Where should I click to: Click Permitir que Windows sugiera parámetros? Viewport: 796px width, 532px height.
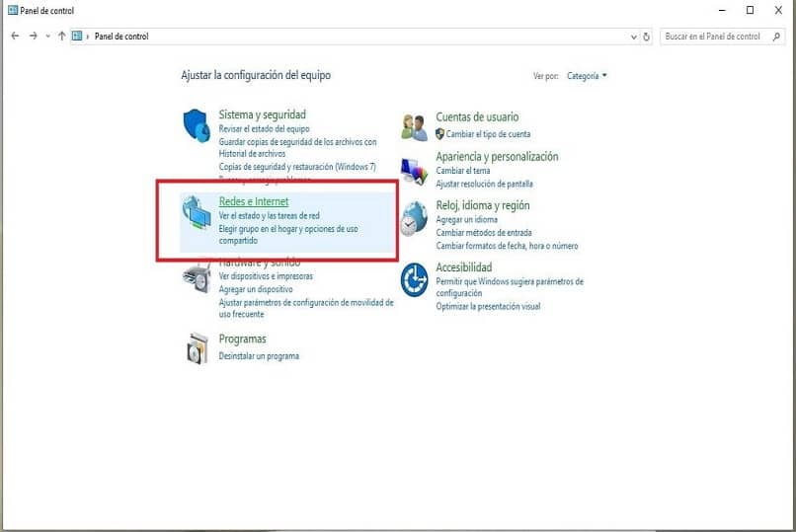click(x=510, y=287)
